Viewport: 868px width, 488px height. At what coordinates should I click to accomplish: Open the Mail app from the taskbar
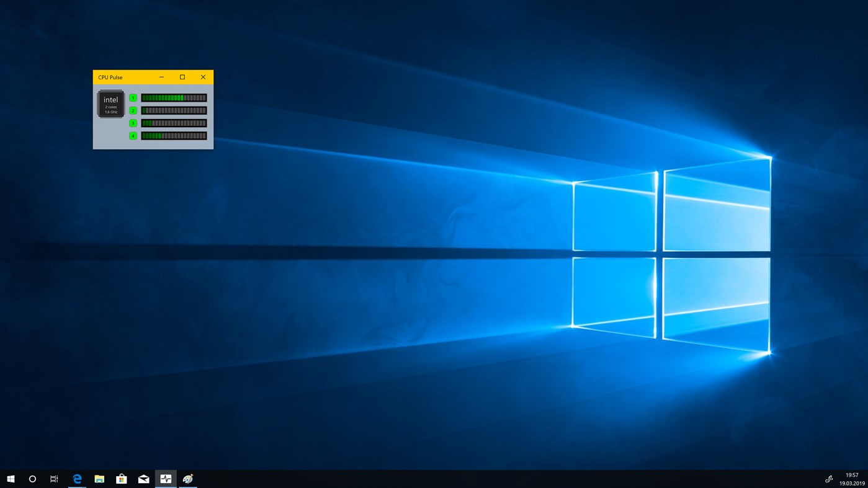coord(143,478)
